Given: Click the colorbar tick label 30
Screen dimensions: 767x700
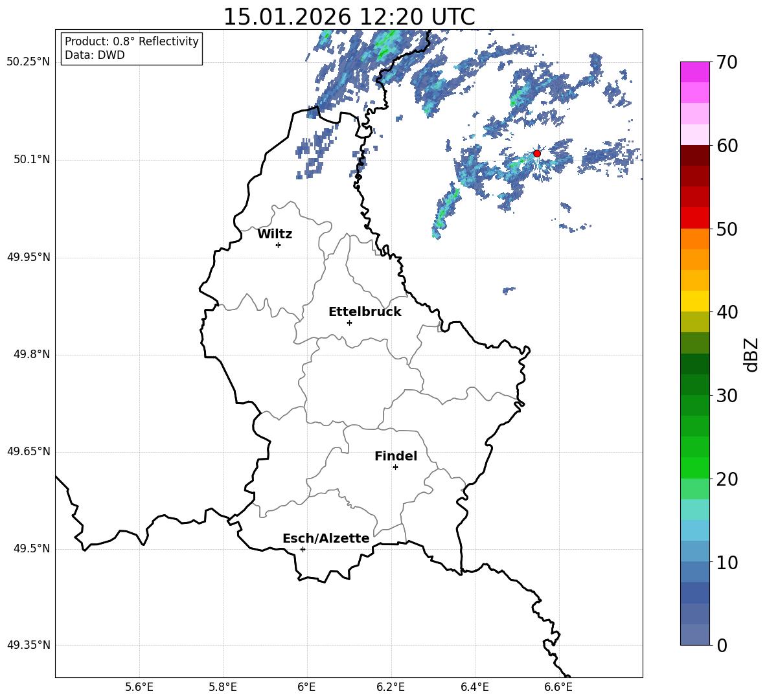Looking at the screenshot, I should (727, 396).
